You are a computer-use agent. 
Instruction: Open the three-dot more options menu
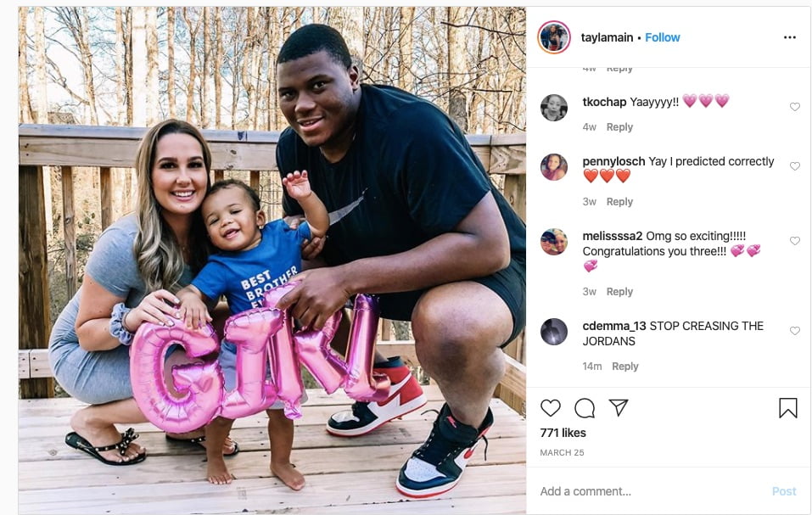pos(790,37)
